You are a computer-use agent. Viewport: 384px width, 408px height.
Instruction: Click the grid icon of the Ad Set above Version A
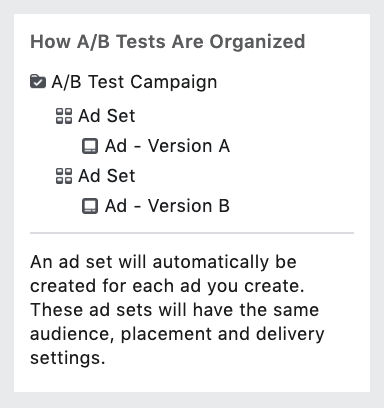point(64,116)
